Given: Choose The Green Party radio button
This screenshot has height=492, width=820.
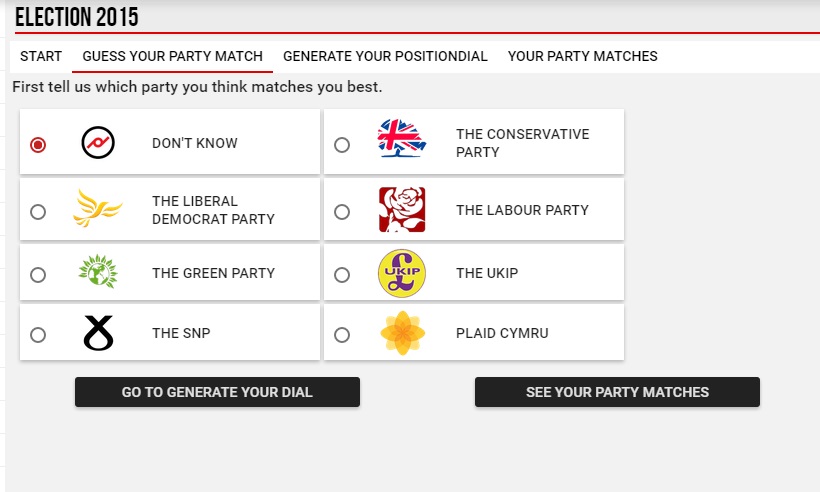Looking at the screenshot, I should (38, 274).
